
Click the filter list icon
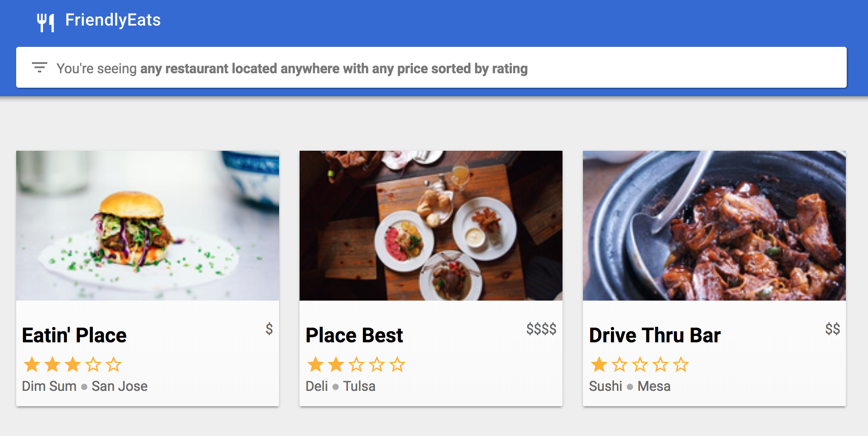[40, 67]
